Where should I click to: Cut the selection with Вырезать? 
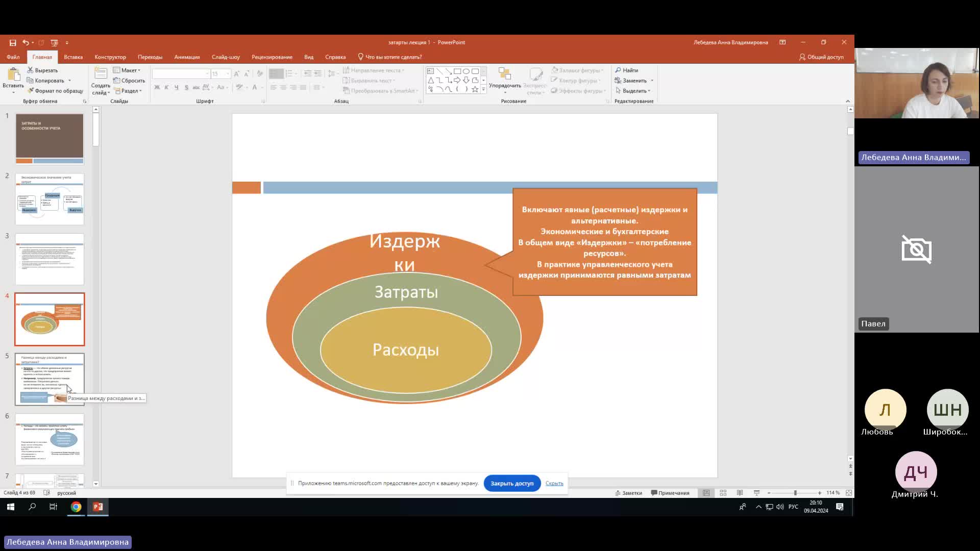tap(42, 70)
